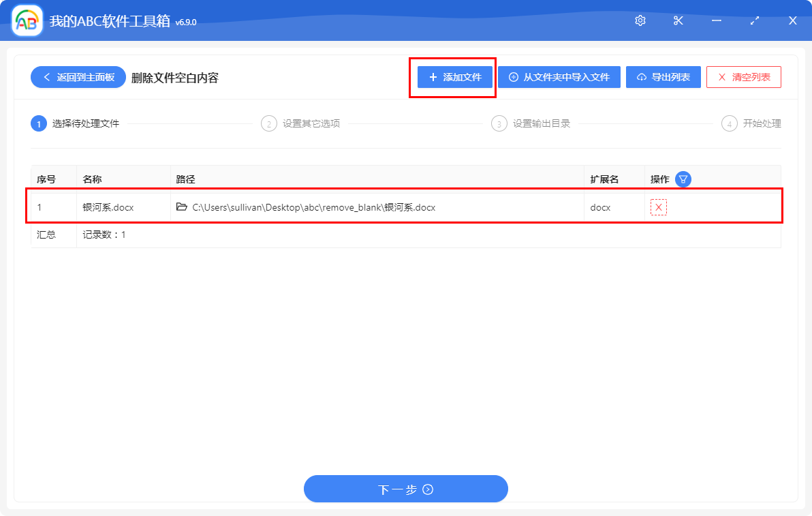Click the restore window arrows in the title bar

755,20
